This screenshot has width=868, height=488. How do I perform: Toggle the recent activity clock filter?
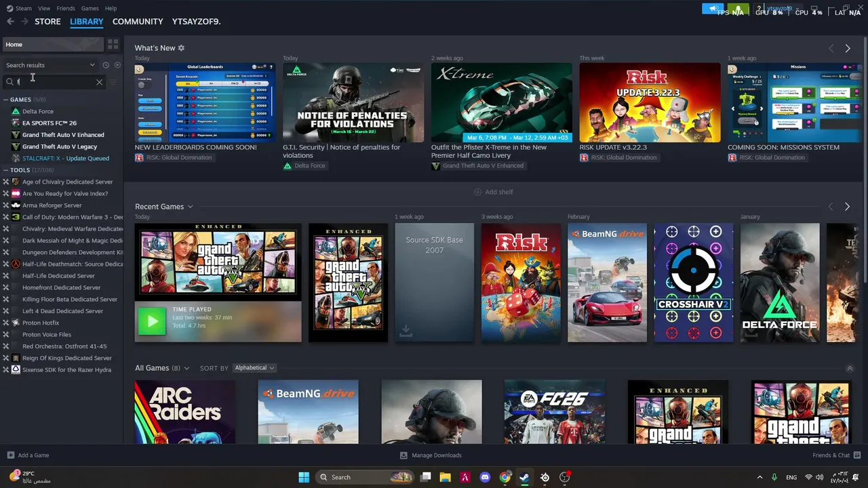click(x=106, y=65)
